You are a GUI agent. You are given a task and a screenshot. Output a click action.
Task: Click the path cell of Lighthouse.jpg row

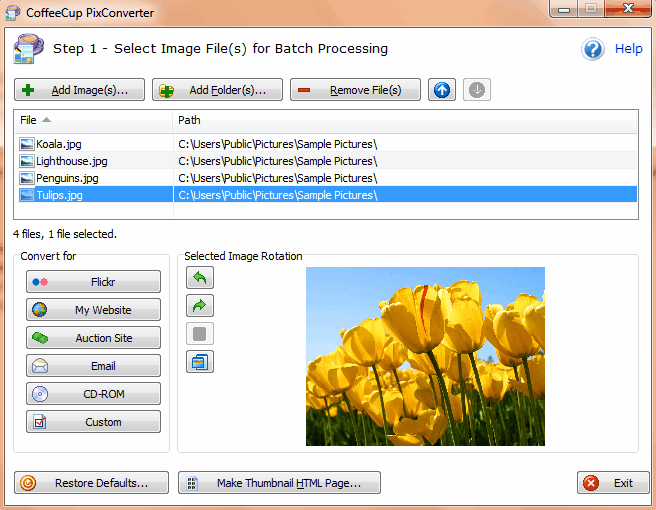coord(278,161)
